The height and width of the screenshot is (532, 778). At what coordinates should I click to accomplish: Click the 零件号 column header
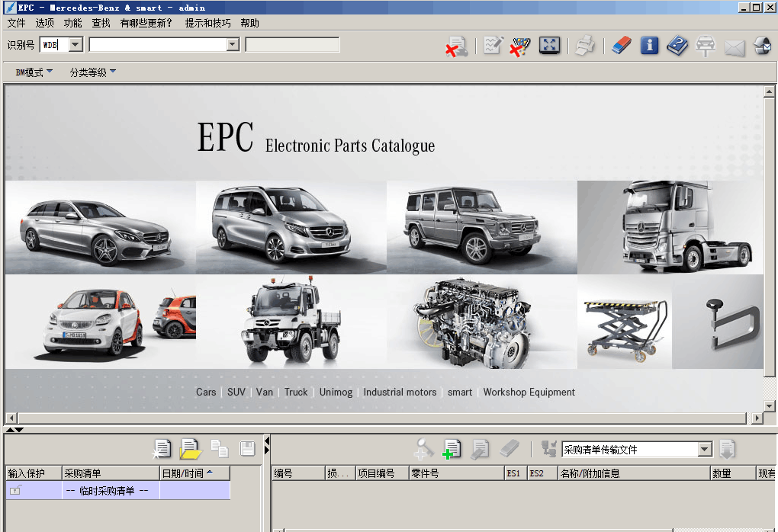(456, 473)
